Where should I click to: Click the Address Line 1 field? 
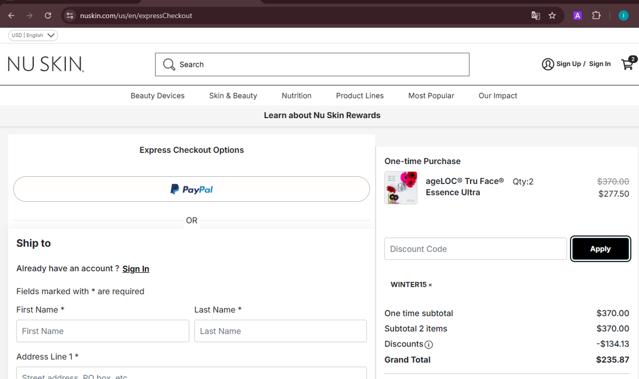[192, 373]
